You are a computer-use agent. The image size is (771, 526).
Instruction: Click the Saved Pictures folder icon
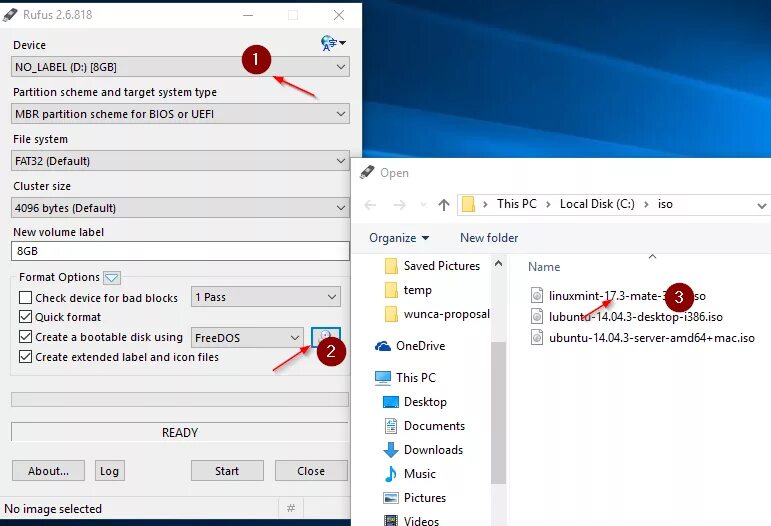391,266
